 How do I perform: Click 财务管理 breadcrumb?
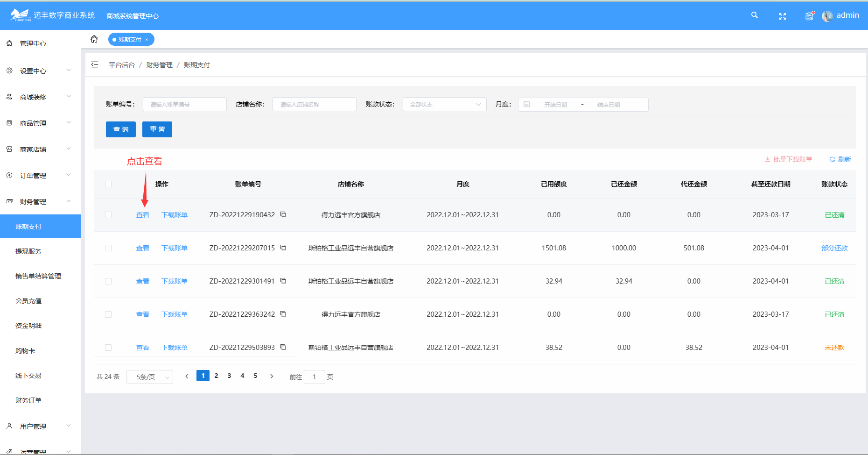tap(160, 65)
